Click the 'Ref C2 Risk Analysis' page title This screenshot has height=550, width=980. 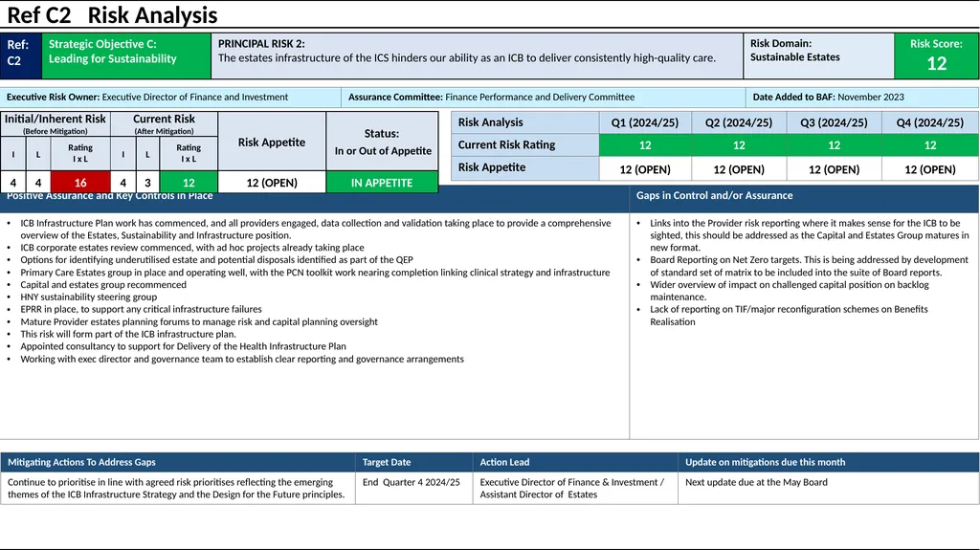pos(112,15)
